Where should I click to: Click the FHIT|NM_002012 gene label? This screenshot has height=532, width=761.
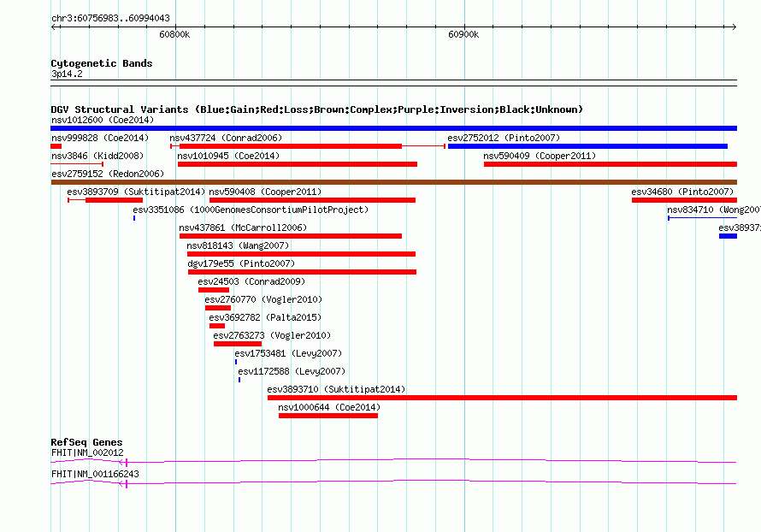(87, 452)
